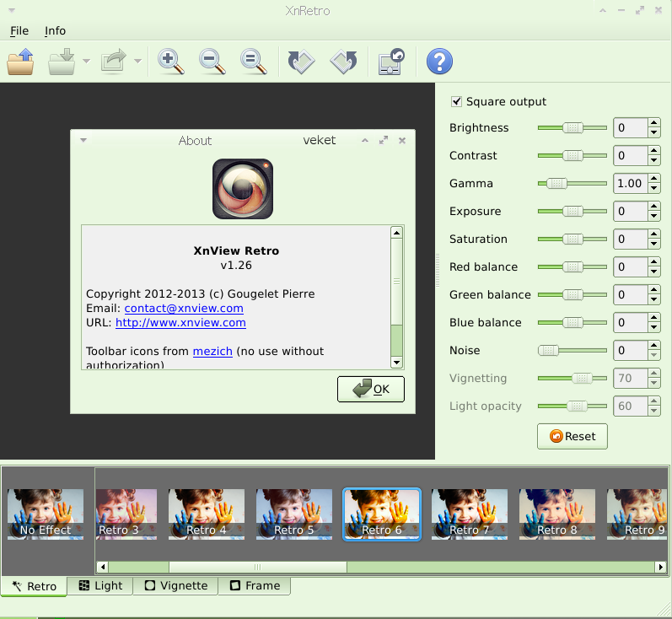Click the Reset button
This screenshot has height=619, width=672.
coord(573,436)
